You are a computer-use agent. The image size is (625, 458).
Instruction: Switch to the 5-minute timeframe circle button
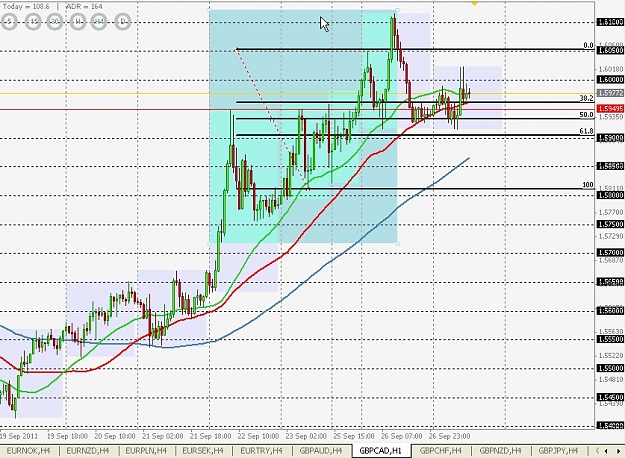9,21
